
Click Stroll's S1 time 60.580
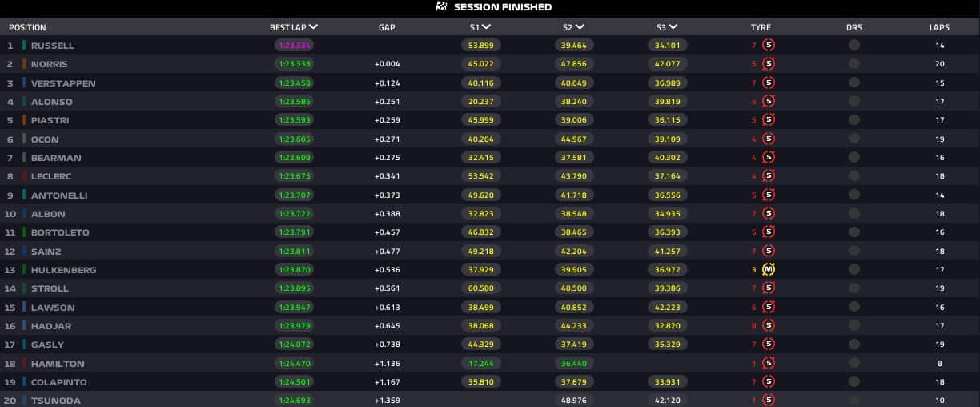pos(480,288)
